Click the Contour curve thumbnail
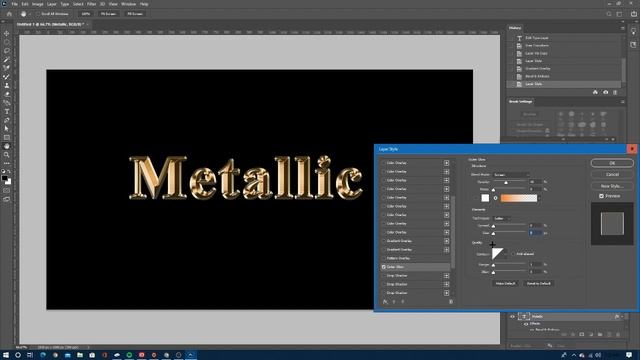This screenshot has width=640, height=360. tap(497, 254)
